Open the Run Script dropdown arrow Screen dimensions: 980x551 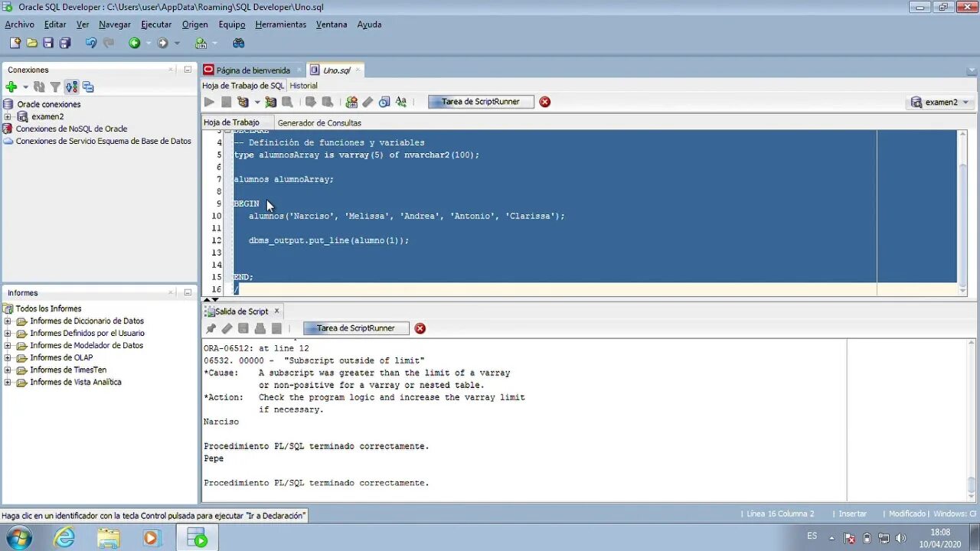click(x=257, y=102)
